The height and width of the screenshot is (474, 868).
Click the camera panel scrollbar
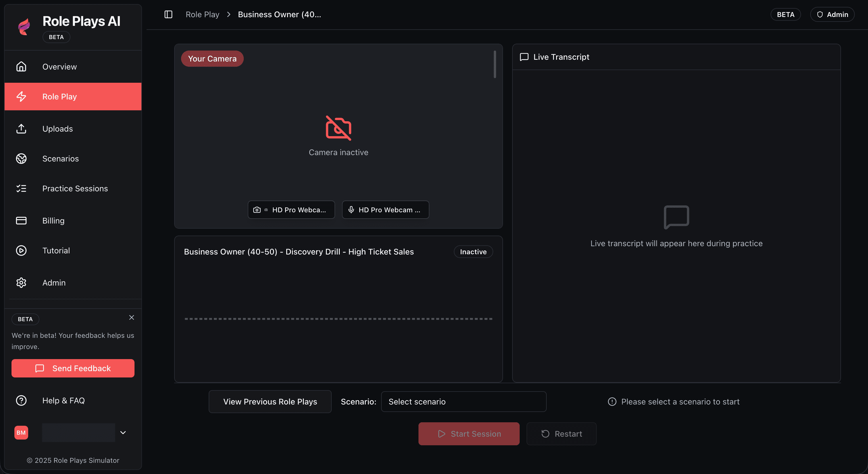tap(495, 64)
